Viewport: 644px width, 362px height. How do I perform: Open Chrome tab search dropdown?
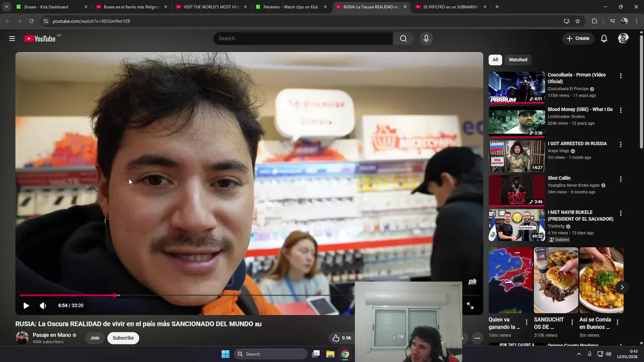pyautogui.click(x=7, y=7)
